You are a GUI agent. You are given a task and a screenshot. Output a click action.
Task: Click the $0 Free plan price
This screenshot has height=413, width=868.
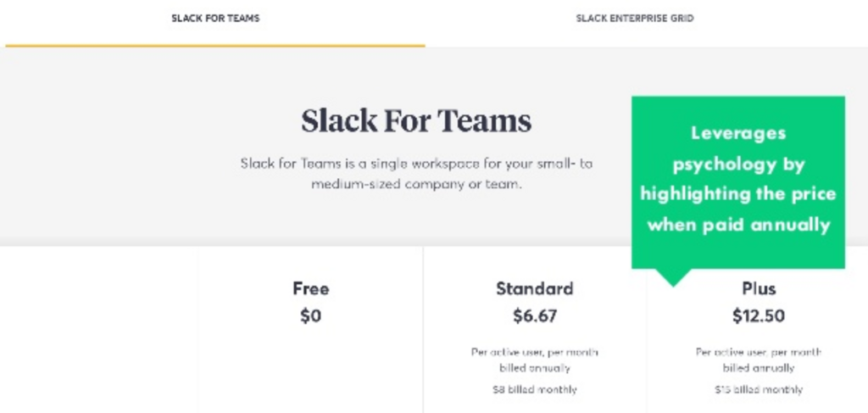[310, 315]
